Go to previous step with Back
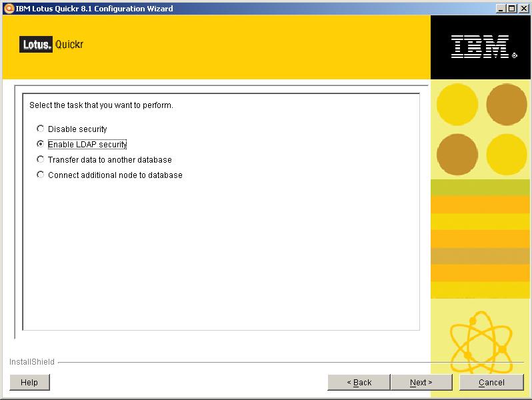 point(359,383)
